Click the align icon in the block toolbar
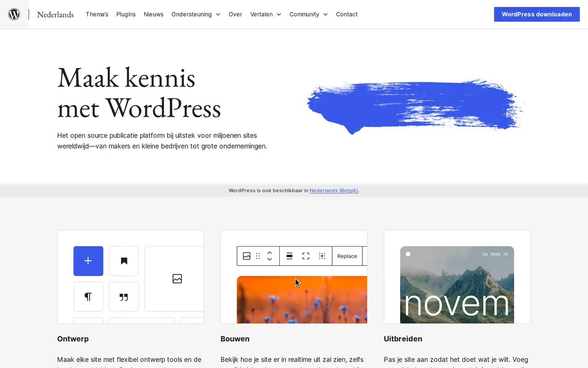Viewport: 588px width, 368px height. click(289, 256)
